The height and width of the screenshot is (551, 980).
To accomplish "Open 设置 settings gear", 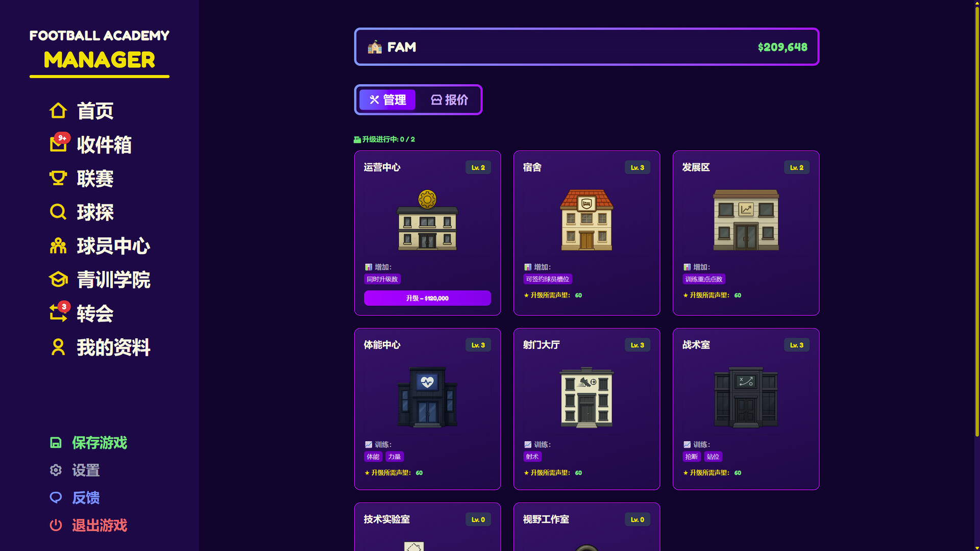I will [x=56, y=470].
